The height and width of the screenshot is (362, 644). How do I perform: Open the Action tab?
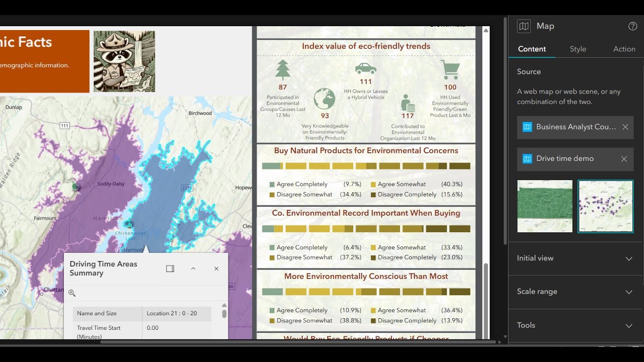624,49
